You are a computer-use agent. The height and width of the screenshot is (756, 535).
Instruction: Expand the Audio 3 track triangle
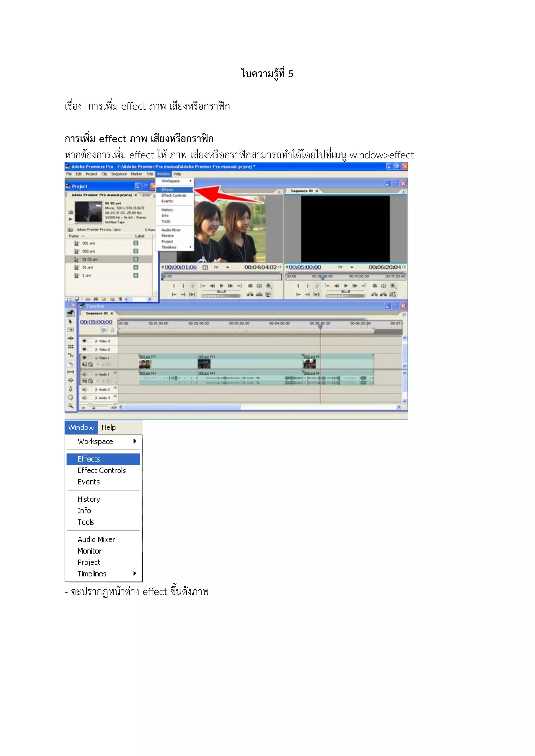[96, 398]
